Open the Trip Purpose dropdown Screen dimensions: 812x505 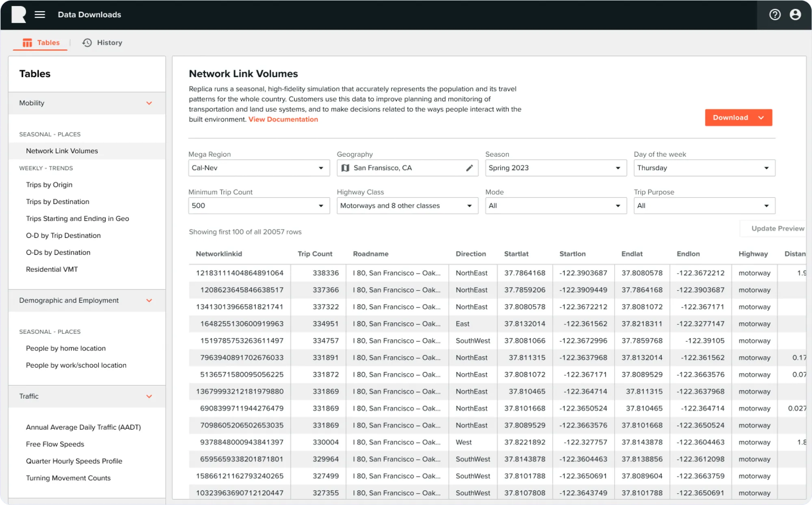(704, 206)
